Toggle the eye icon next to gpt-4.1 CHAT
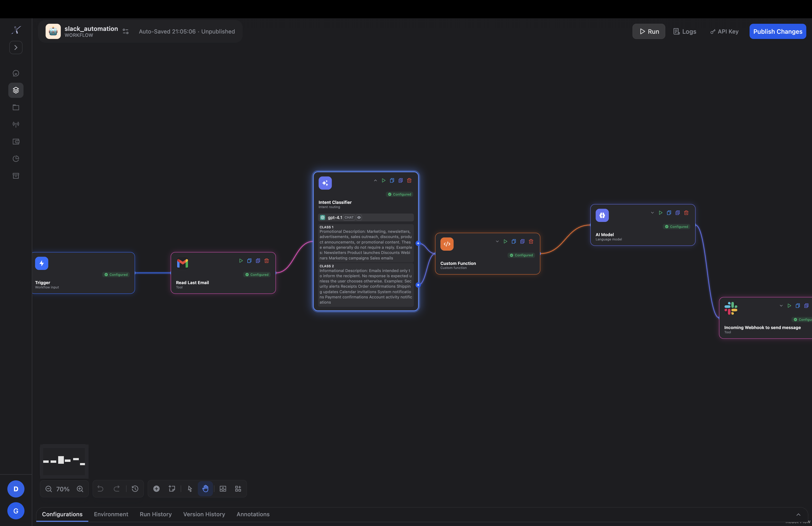812x526 pixels. click(x=359, y=217)
